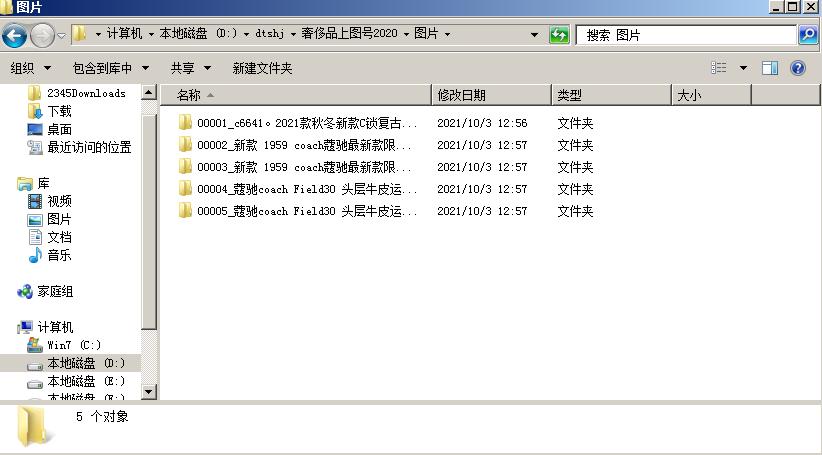Click the 下载 folder icon

(x=35, y=111)
